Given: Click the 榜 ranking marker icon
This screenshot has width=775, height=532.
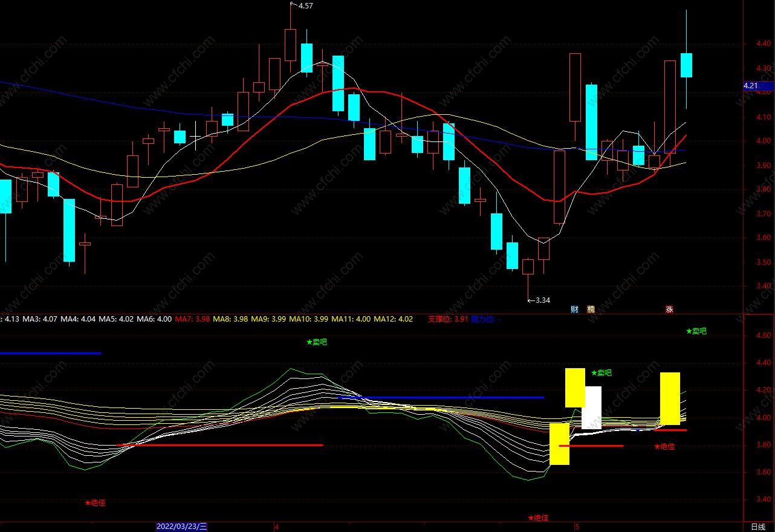Looking at the screenshot, I should [x=591, y=310].
